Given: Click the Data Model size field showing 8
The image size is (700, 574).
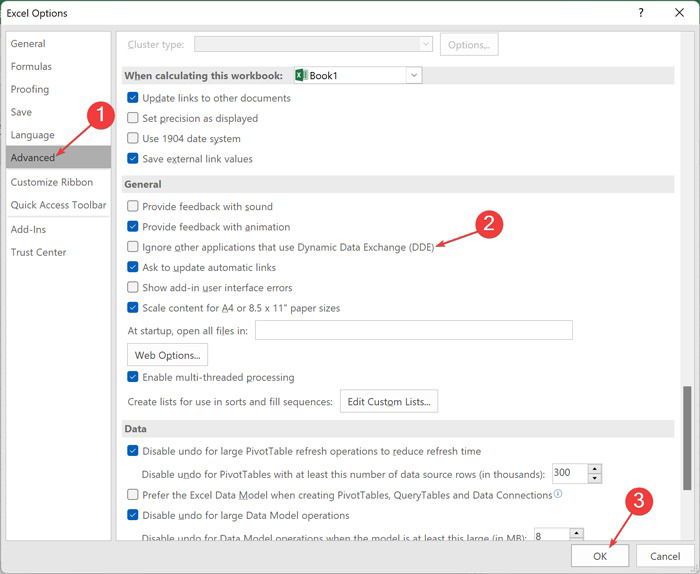Looking at the screenshot, I should click(552, 535).
